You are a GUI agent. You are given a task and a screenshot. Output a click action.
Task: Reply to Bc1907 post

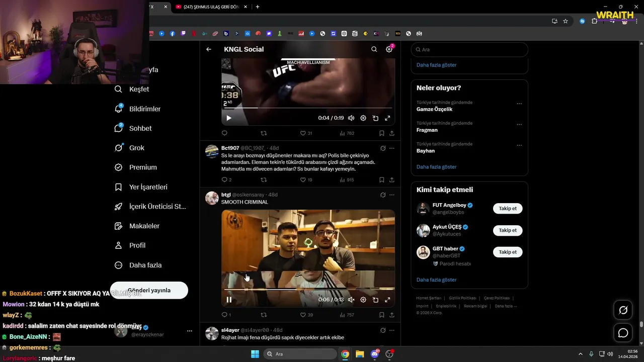(226, 180)
